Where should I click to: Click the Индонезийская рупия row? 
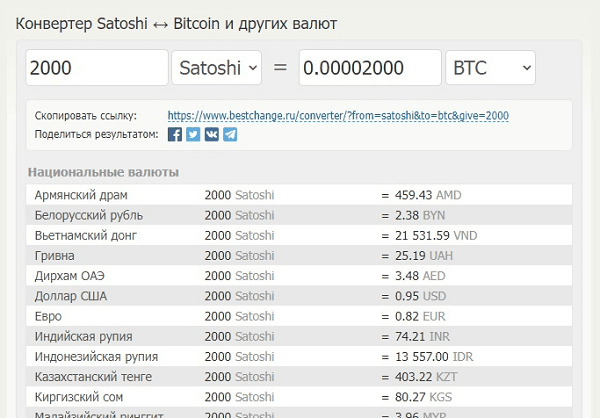(x=299, y=357)
